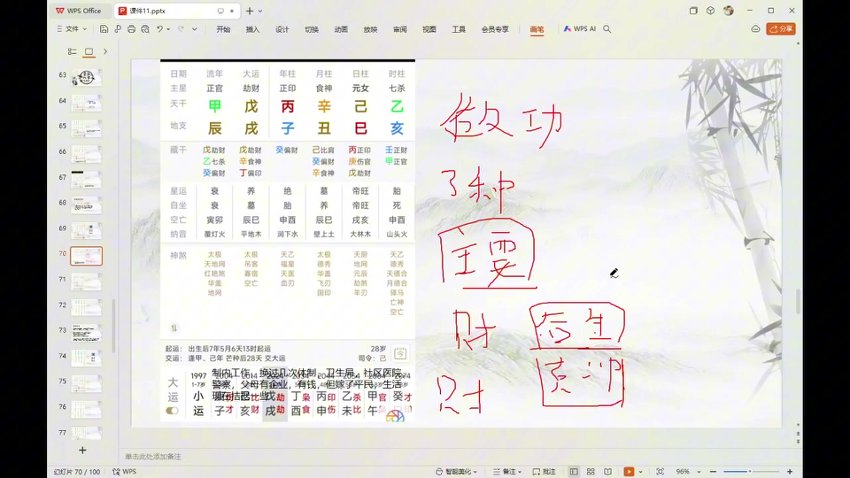The width and height of the screenshot is (850, 478).
Task: Click the cloud sync icon
Action: (x=756, y=29)
